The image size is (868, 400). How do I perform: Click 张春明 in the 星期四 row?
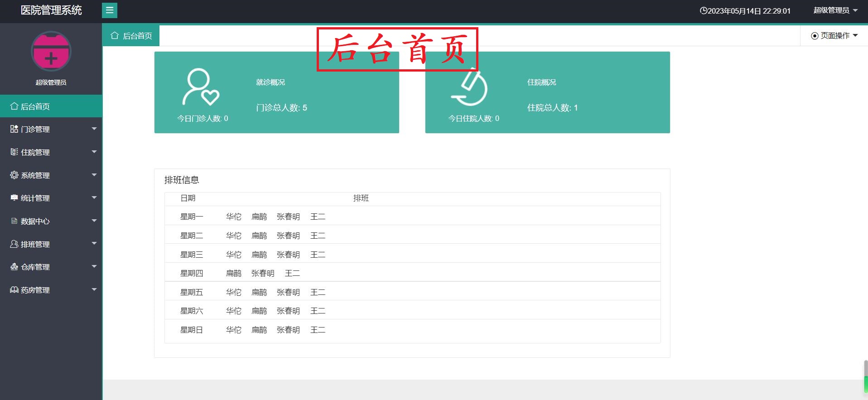[x=263, y=273]
